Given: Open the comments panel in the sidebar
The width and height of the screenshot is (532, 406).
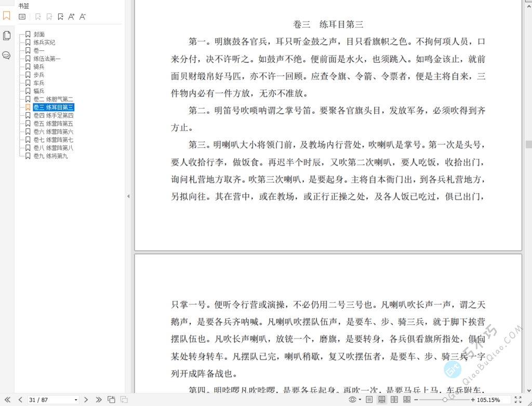Looking at the screenshot, I should tap(7, 55).
